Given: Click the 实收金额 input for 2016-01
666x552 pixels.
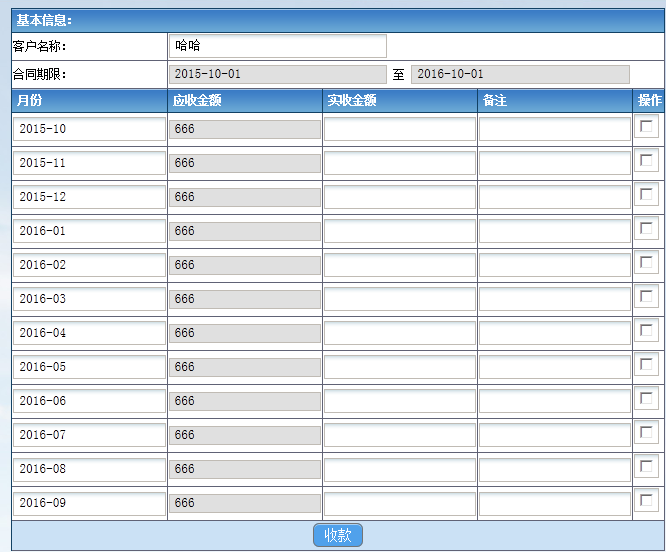Looking at the screenshot, I should tap(400, 231).
